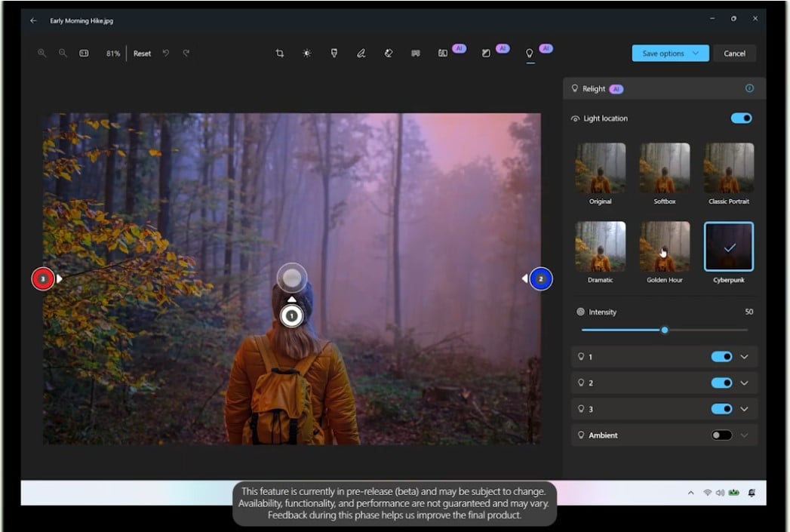Enable the Ambient light toggle
Image resolution: width=790 pixels, height=532 pixels.
pyautogui.click(x=723, y=435)
